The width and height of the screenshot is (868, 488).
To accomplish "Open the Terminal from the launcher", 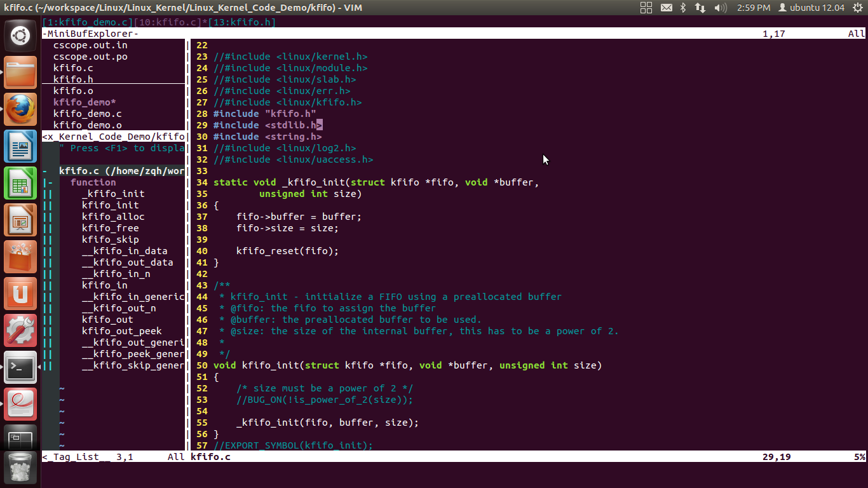I will pyautogui.click(x=20, y=366).
